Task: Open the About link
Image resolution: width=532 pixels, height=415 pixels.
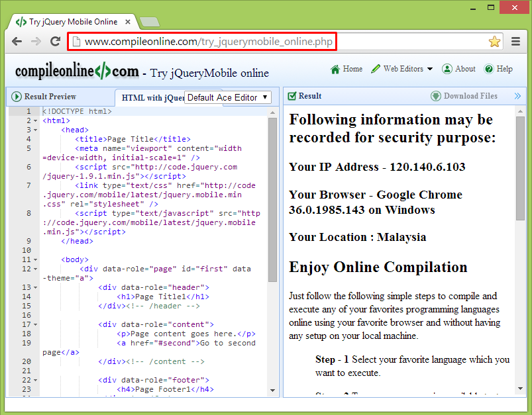Action: pyautogui.click(x=458, y=69)
